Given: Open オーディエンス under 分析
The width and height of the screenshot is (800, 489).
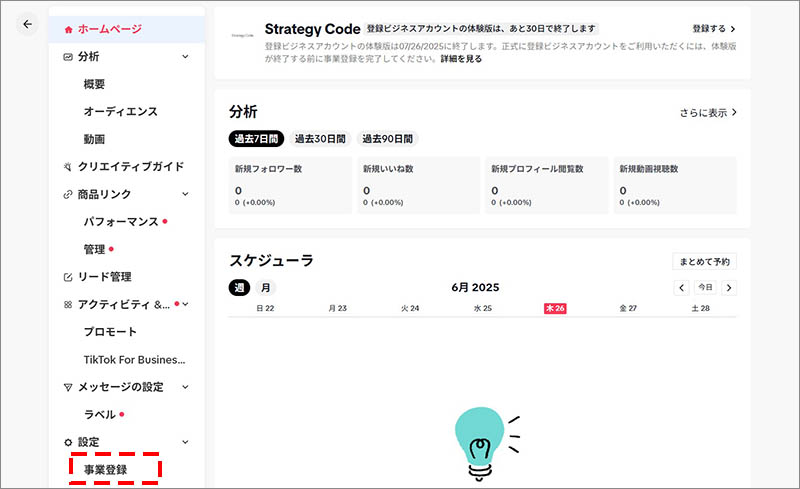Looking at the screenshot, I should pos(120,112).
